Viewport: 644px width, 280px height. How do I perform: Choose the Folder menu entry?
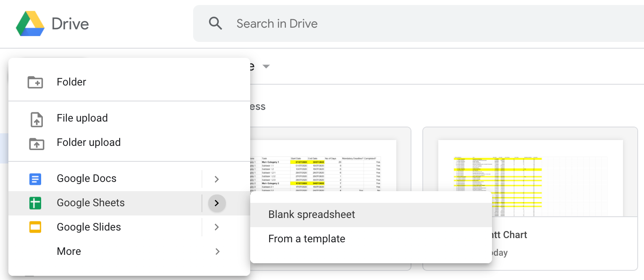129,82
